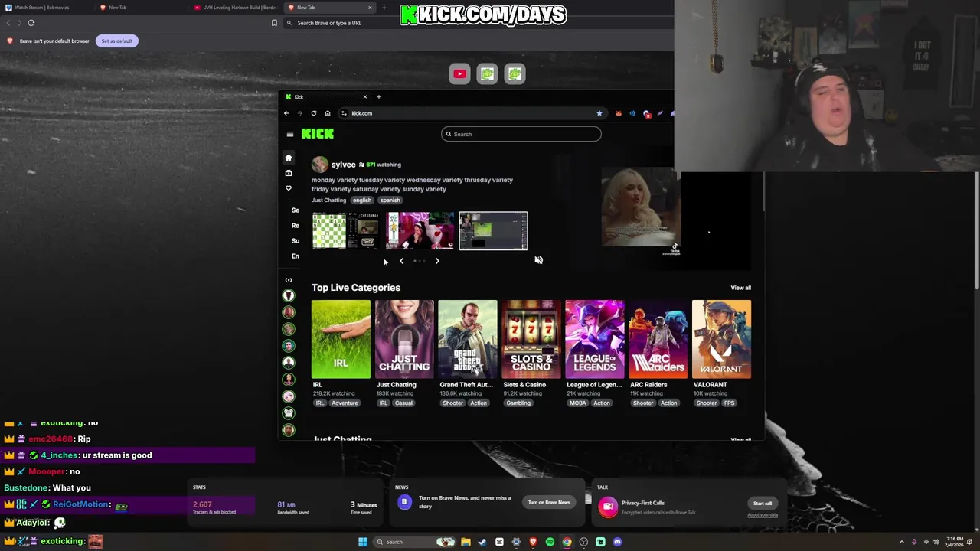The width and height of the screenshot is (980, 551).
Task: Open Discord from the taskbar
Action: (617, 542)
